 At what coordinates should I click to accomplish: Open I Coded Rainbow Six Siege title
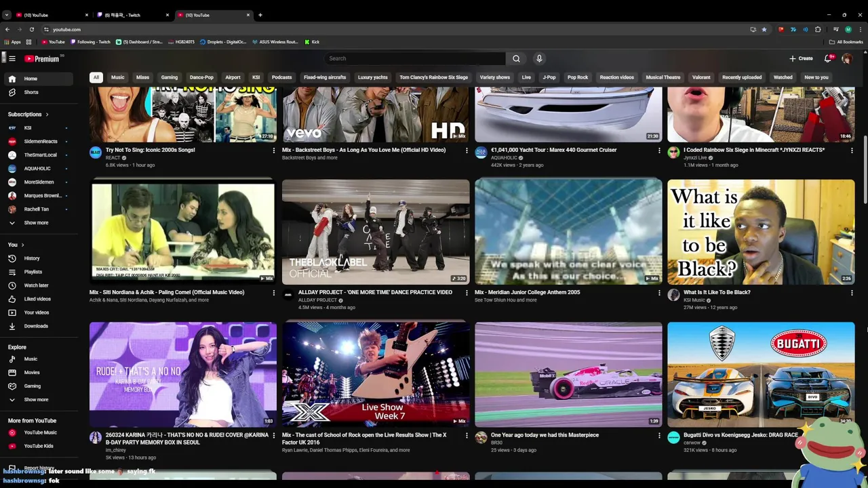click(754, 150)
